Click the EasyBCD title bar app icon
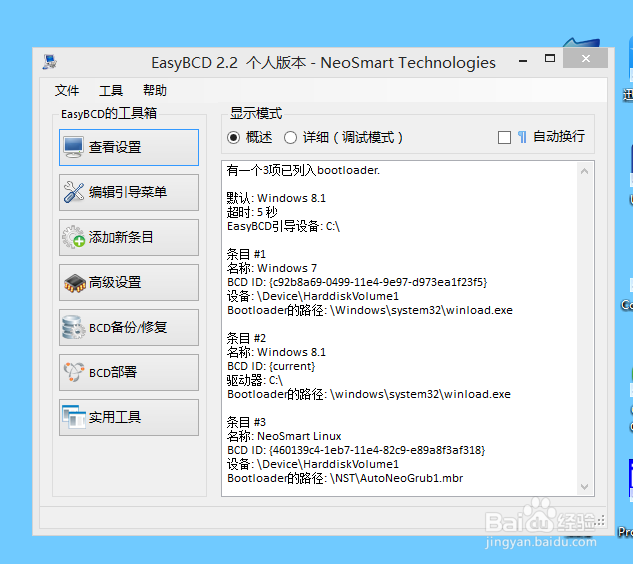 [50, 62]
